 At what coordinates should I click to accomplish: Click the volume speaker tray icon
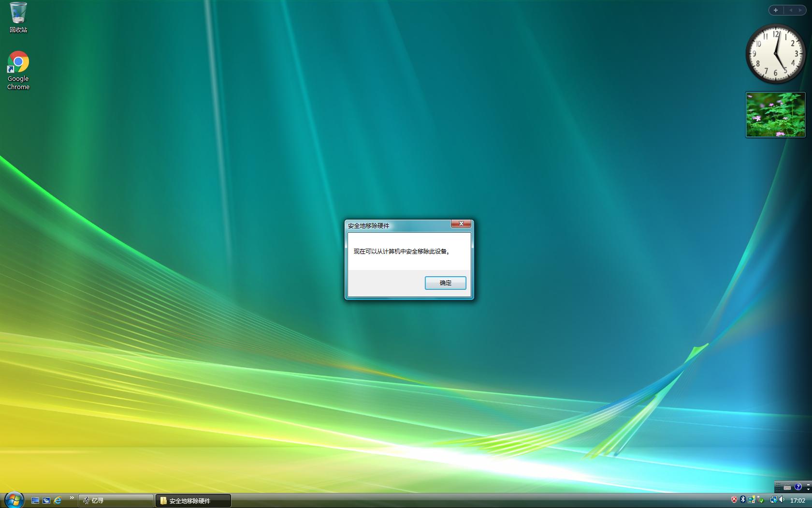[782, 500]
